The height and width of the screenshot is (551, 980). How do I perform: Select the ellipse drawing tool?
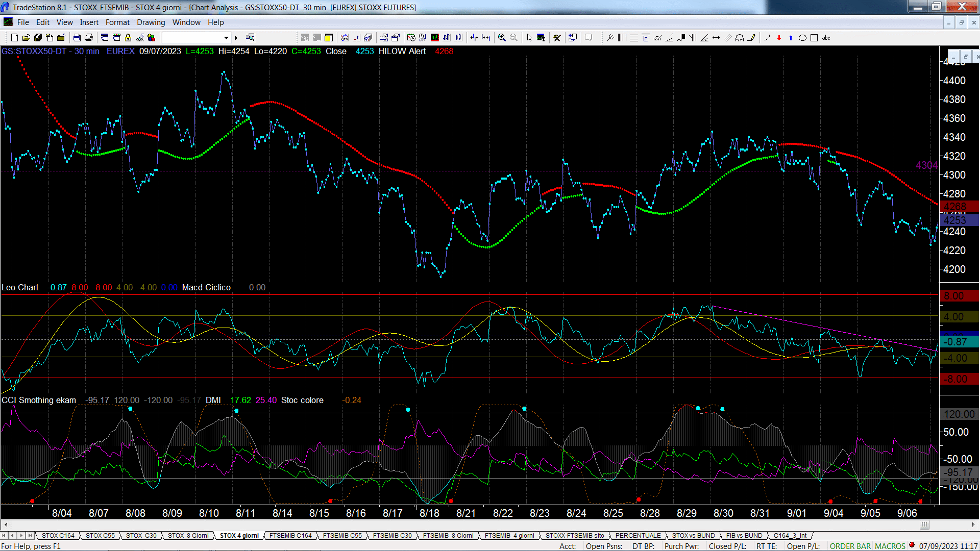(802, 38)
